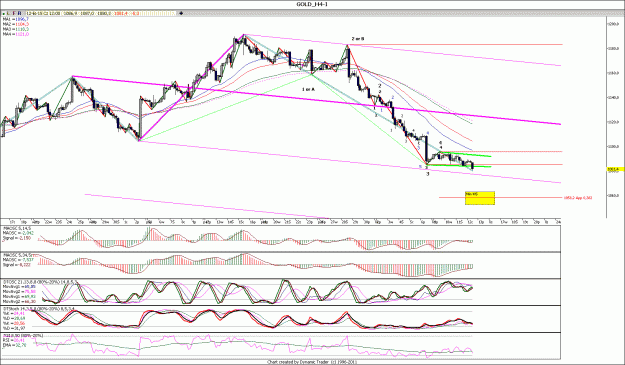Click the R button in chart toolbar
This screenshot has width=625, height=365.
point(20,13)
